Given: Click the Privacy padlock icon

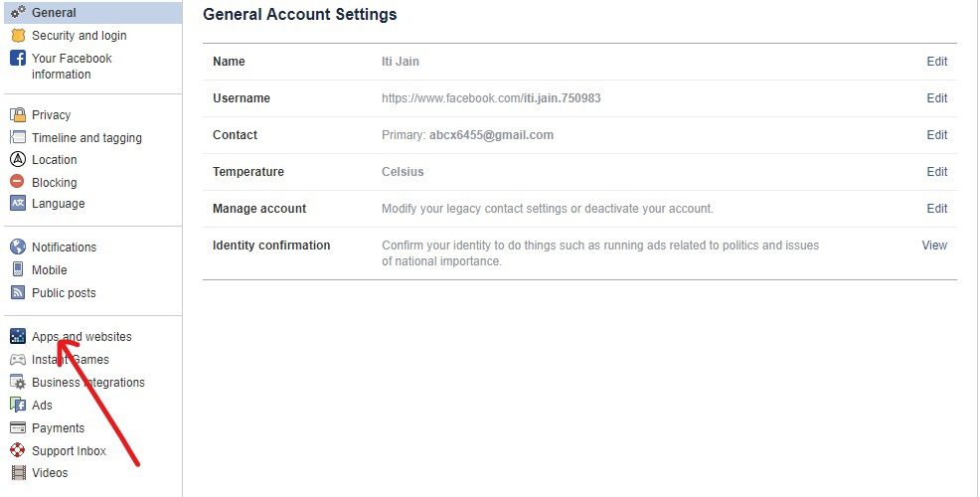Looking at the screenshot, I should coord(18,114).
